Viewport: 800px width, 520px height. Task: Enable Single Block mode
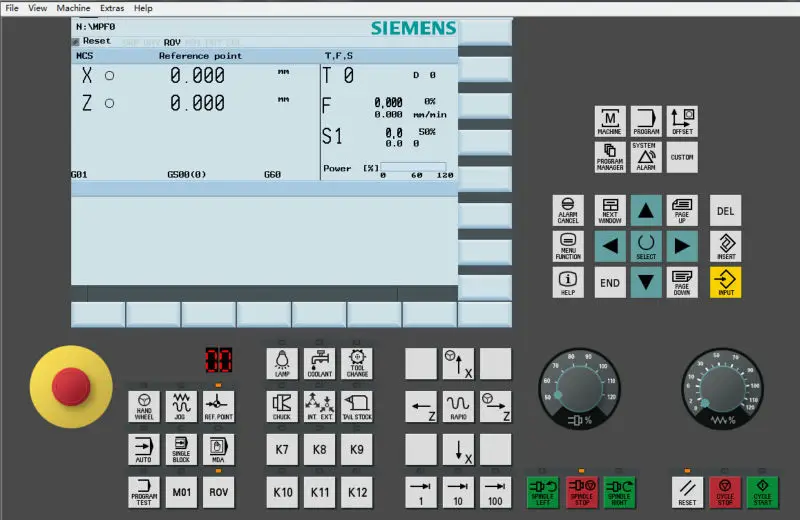coord(181,449)
